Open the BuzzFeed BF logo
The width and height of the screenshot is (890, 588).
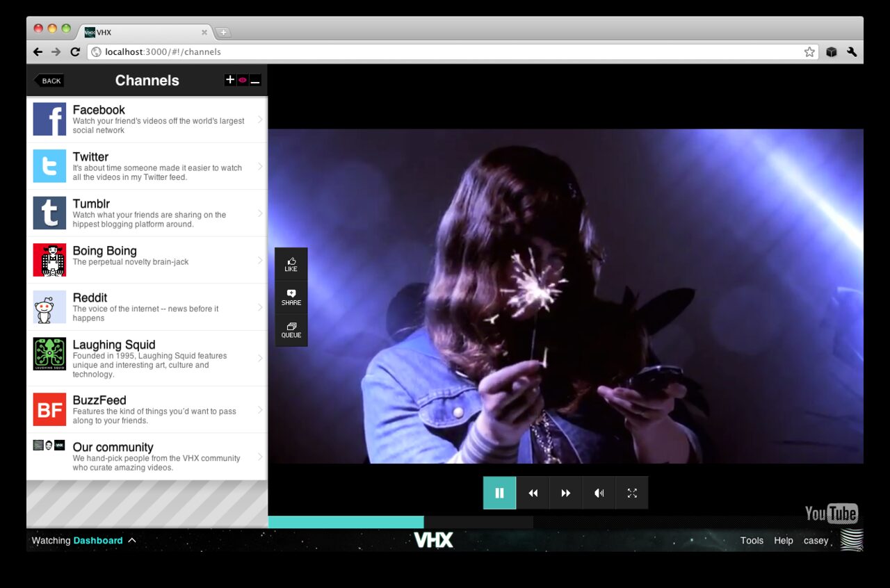point(49,409)
